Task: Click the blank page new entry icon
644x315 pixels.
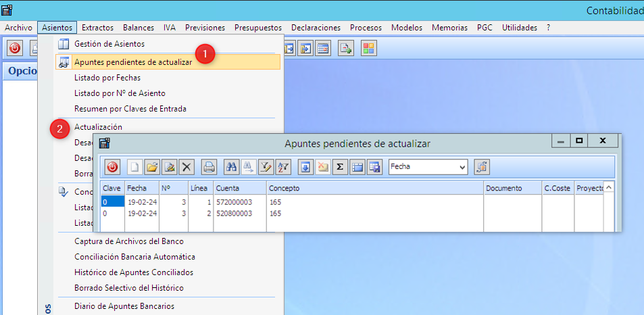Action: 134,166
